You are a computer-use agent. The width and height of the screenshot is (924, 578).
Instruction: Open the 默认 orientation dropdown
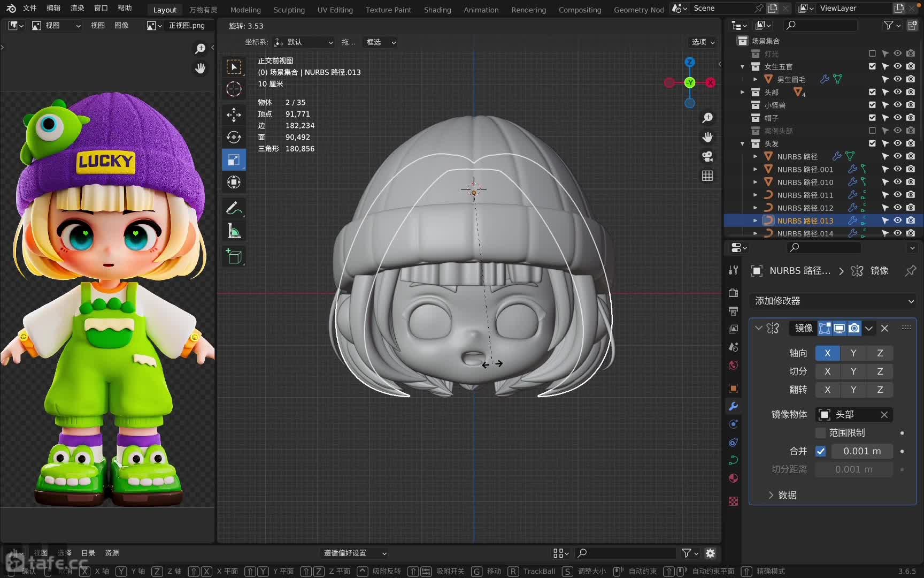pos(303,42)
